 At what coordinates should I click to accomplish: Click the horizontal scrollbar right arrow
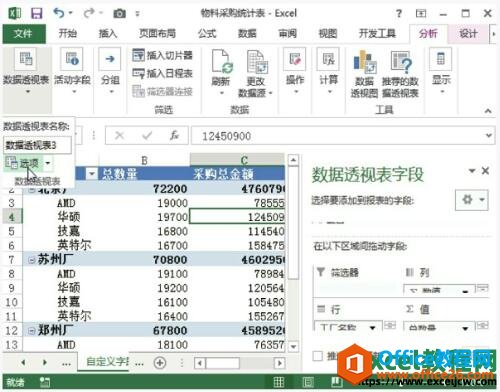pos(280,363)
